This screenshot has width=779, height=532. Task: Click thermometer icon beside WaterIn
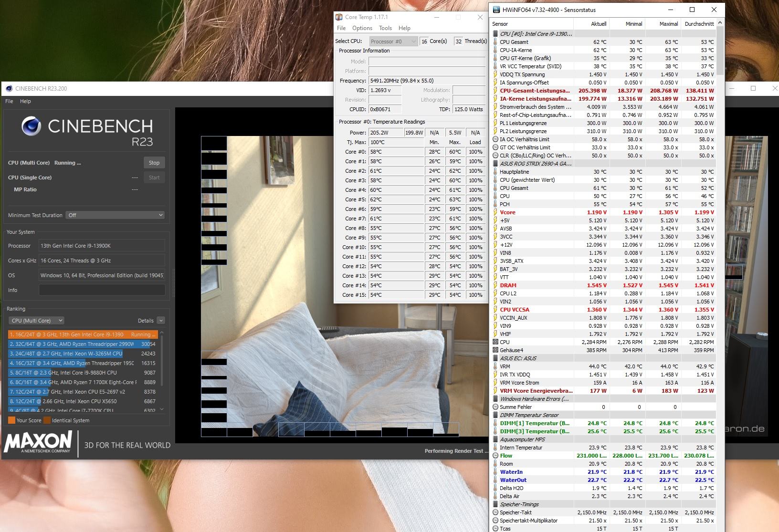pos(495,472)
